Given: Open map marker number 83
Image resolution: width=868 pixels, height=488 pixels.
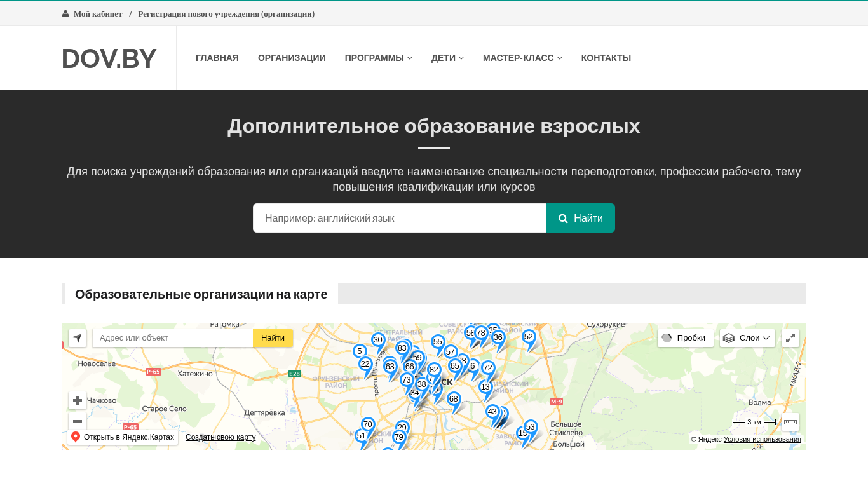Looking at the screenshot, I should (402, 348).
